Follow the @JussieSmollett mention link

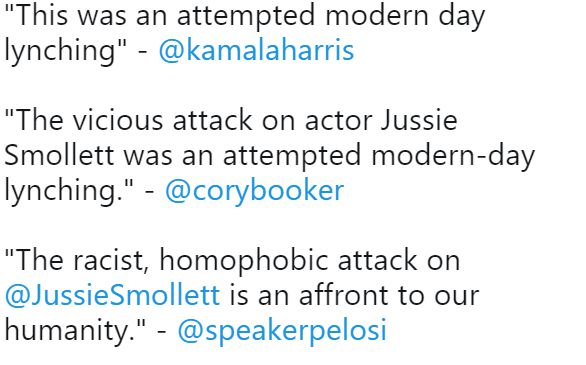pyautogui.click(x=112, y=296)
